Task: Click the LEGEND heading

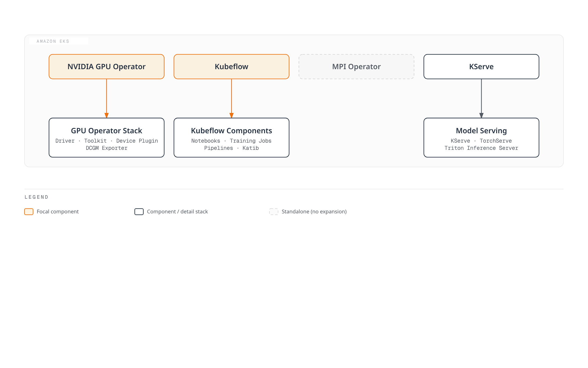Action: pyautogui.click(x=36, y=197)
